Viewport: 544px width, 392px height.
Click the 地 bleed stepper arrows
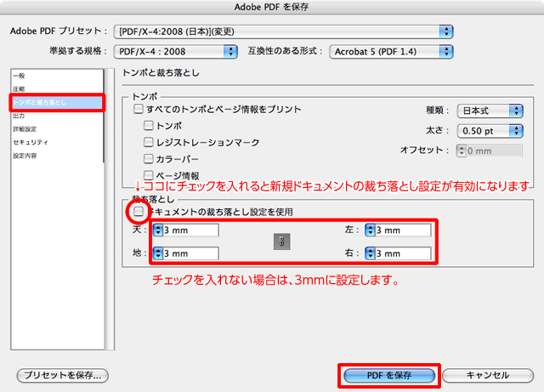coord(158,253)
